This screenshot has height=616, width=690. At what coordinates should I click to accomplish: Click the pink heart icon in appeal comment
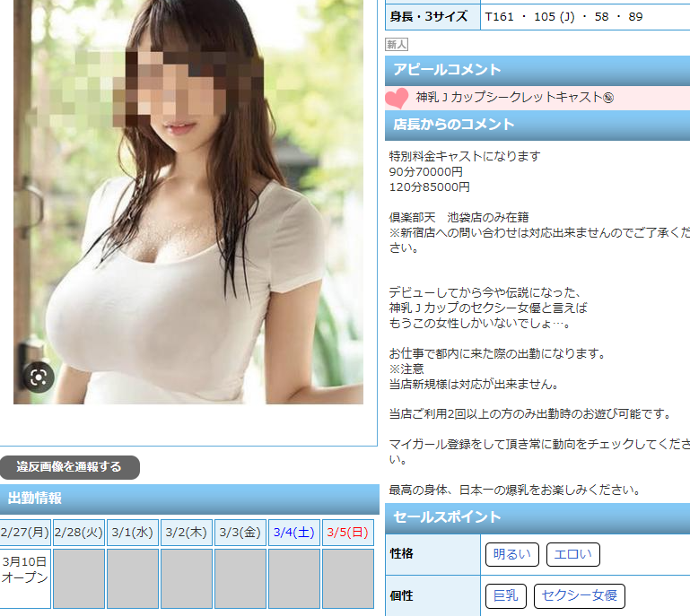coord(397,98)
